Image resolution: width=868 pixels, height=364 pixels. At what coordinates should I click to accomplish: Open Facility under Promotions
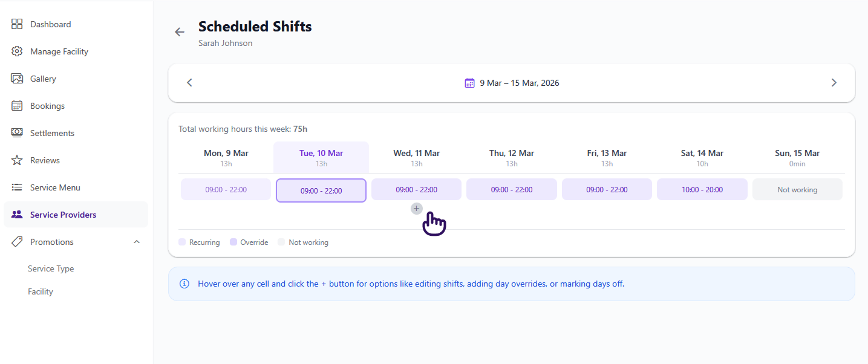click(x=41, y=291)
